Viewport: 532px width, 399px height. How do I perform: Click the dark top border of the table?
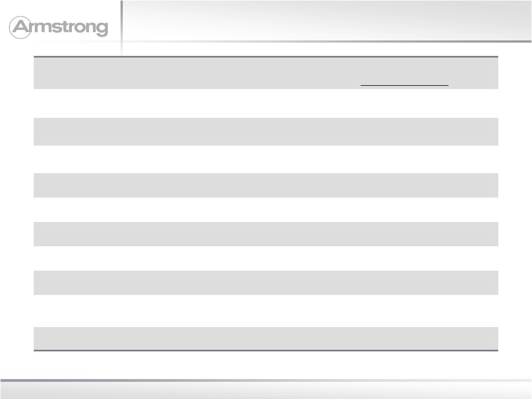click(265, 56)
